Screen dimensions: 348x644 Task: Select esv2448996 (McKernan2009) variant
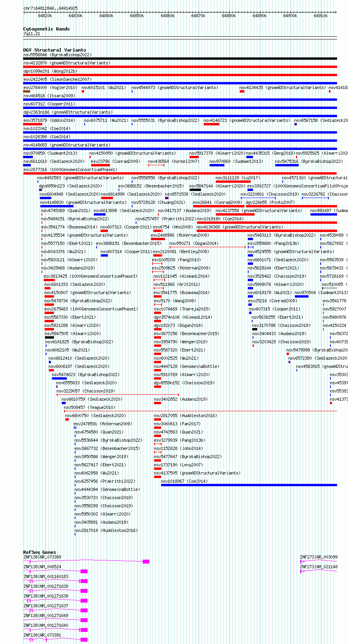click(x=180, y=235)
